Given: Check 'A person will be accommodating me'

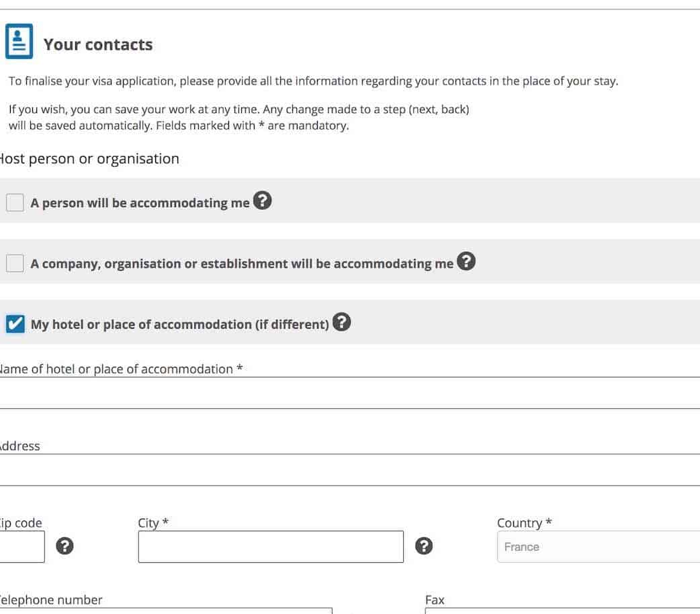Looking at the screenshot, I should (15, 202).
